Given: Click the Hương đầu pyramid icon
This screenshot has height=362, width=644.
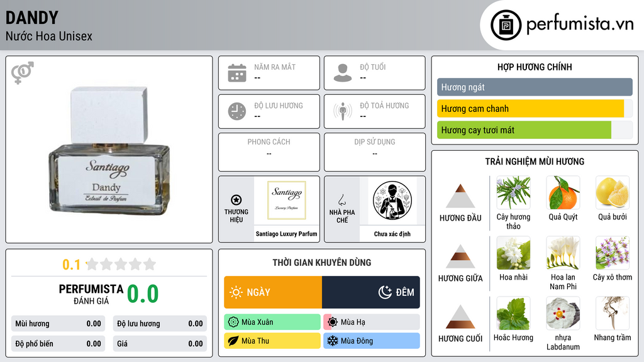Looking at the screenshot, I should point(460,196).
